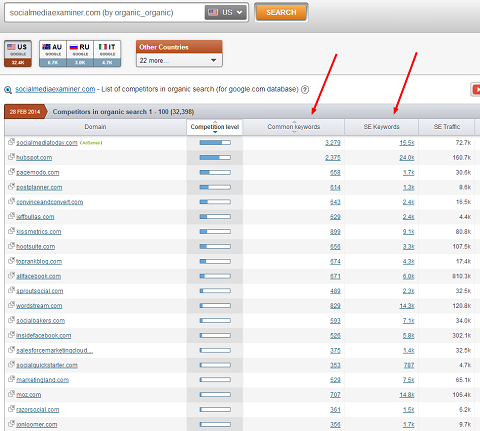Image resolution: width=480 pixels, height=431 pixels.
Task: Open SE keywords 15.5k for socialmediatoday.com
Action: 407,143
